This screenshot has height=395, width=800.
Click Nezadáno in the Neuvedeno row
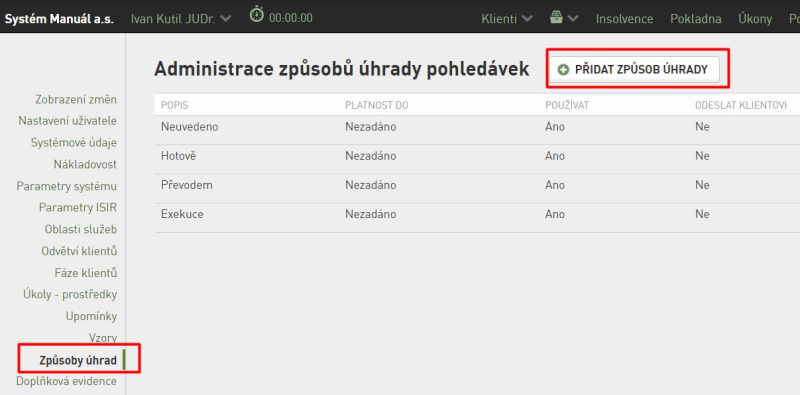370,127
